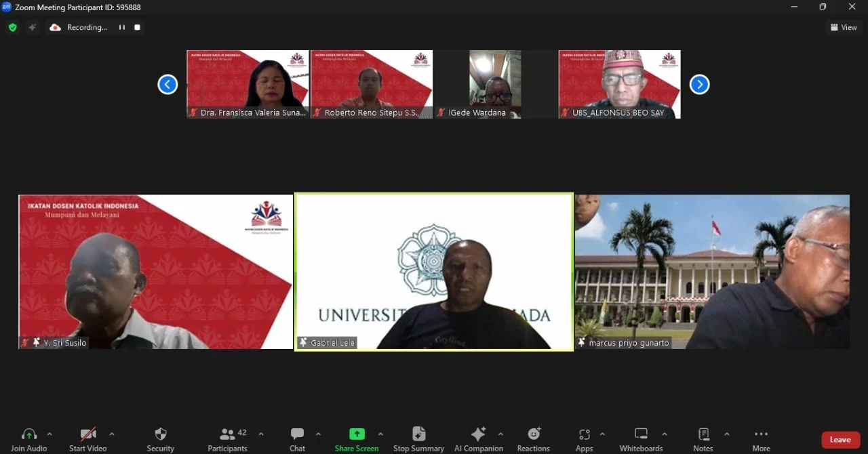Viewport: 868px width, 454px height.
Task: Go to next page of participant thumbnails
Action: (699, 85)
